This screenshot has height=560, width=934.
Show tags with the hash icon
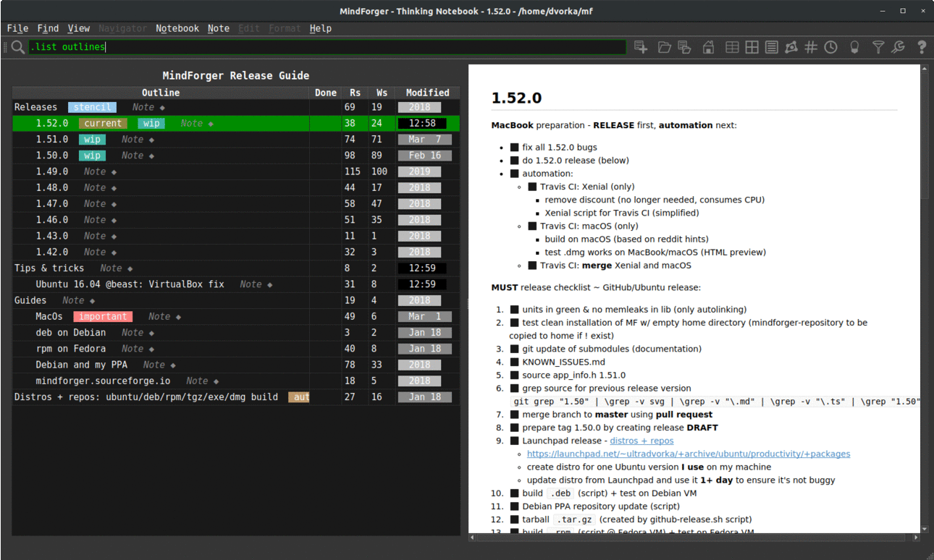(811, 47)
